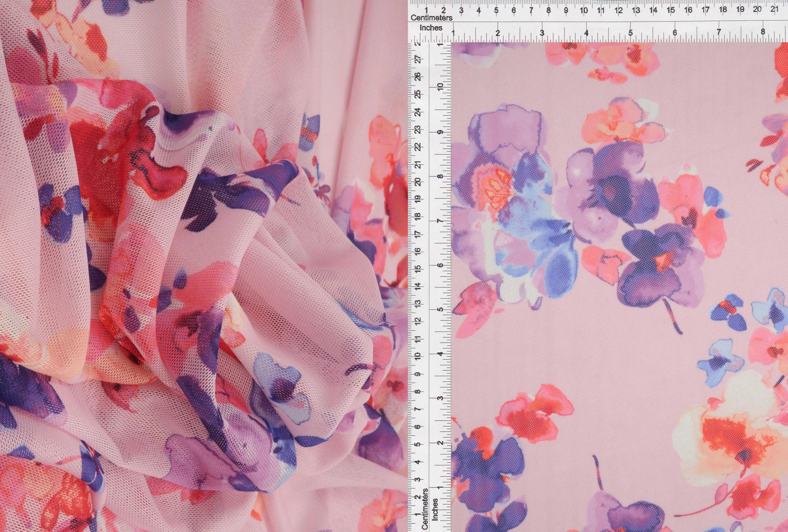The image size is (788, 532).
Task: Click the vertical ruler strip
Action: click(x=426, y=263)
